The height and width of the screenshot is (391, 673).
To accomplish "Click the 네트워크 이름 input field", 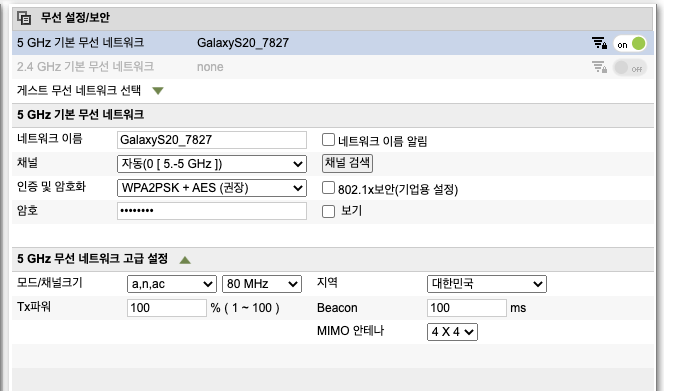I will 212,140.
